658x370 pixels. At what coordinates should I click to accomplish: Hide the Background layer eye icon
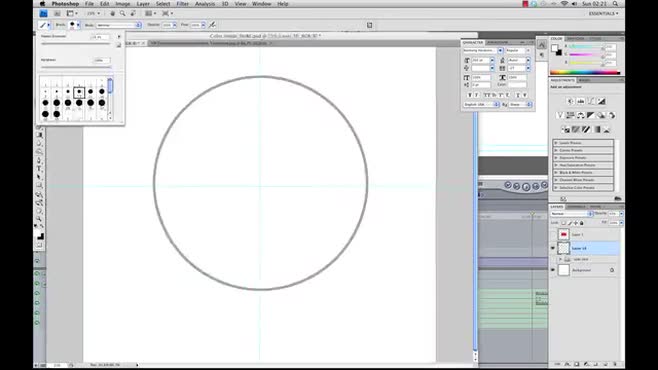pyautogui.click(x=553, y=270)
